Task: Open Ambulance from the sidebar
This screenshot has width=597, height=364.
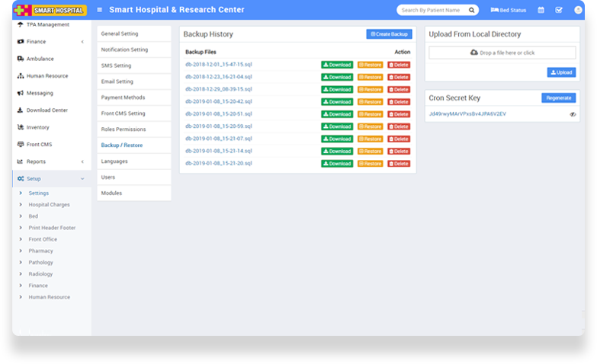Action: (40, 59)
